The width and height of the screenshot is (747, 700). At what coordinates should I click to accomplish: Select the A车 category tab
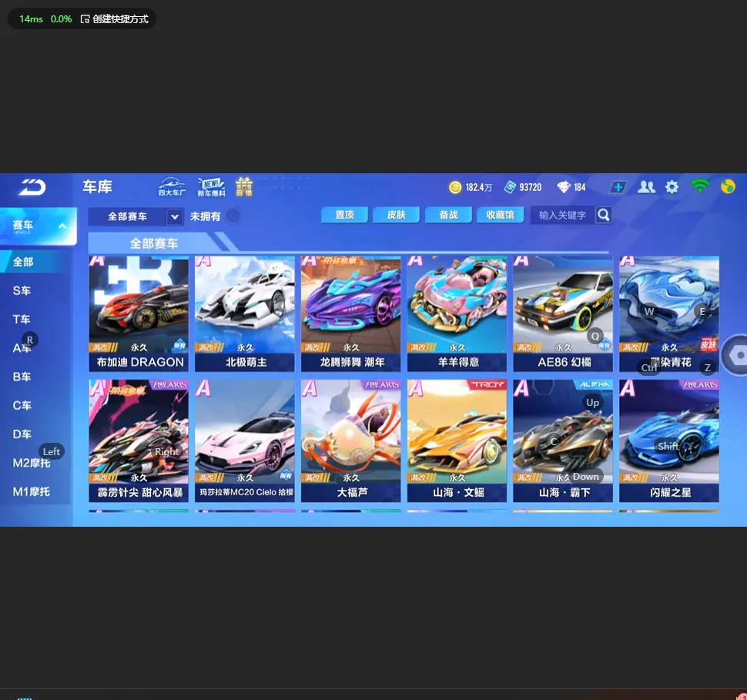pyautogui.click(x=22, y=348)
